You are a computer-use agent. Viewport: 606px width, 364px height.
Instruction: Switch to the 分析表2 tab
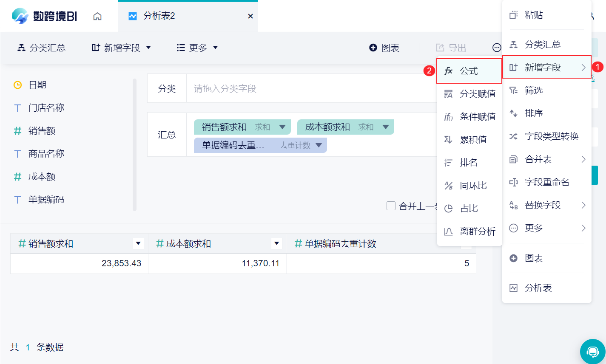click(159, 16)
